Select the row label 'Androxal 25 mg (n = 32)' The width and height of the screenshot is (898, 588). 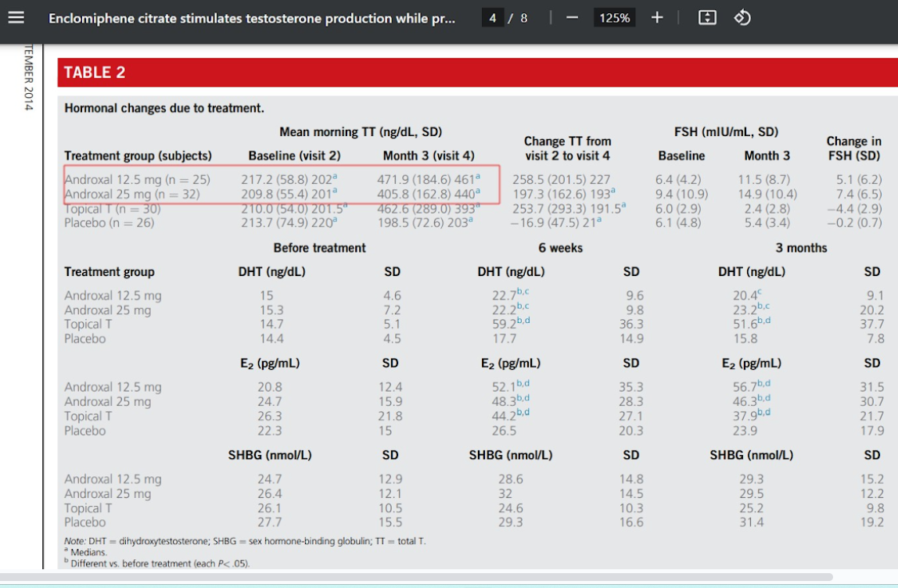point(132,194)
